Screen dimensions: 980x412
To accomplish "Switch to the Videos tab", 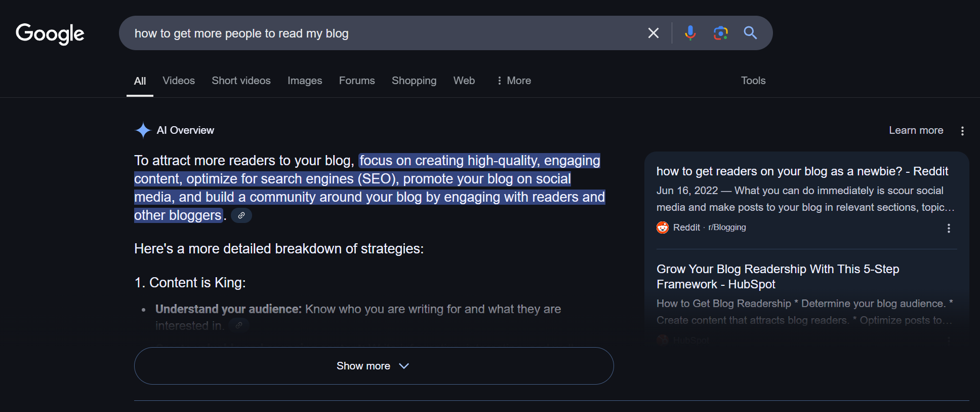I will pyautogui.click(x=179, y=81).
